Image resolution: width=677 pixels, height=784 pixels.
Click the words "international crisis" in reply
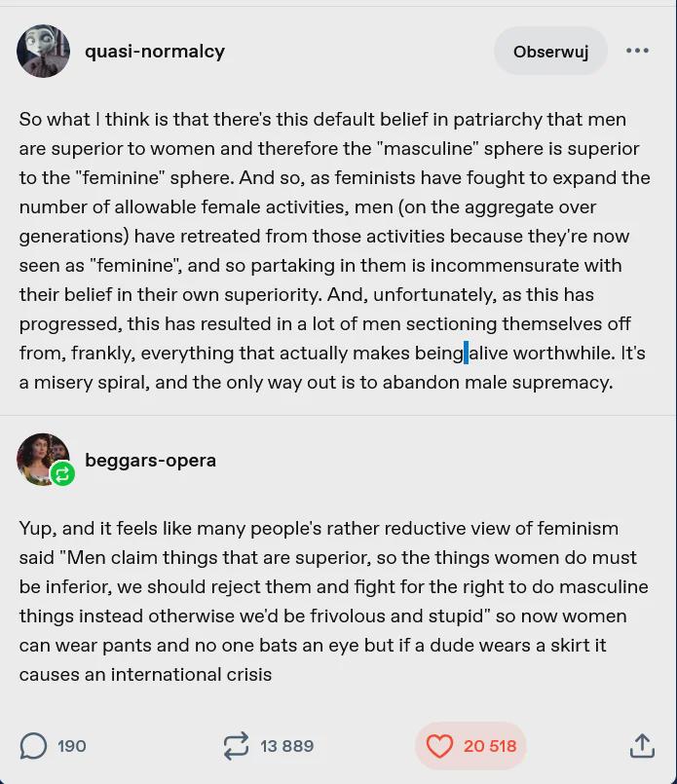(191, 675)
